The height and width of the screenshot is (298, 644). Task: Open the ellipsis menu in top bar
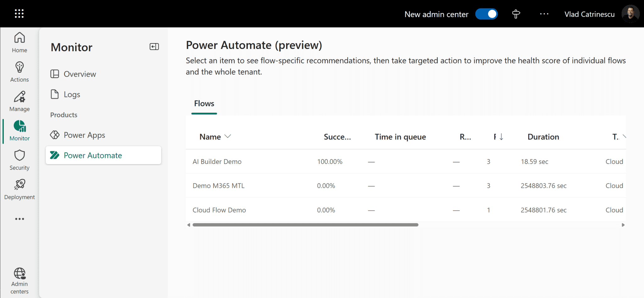(x=544, y=14)
